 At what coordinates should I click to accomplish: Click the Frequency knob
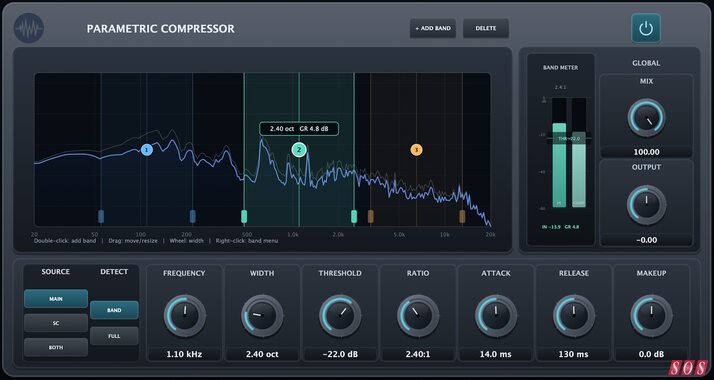pyautogui.click(x=184, y=316)
